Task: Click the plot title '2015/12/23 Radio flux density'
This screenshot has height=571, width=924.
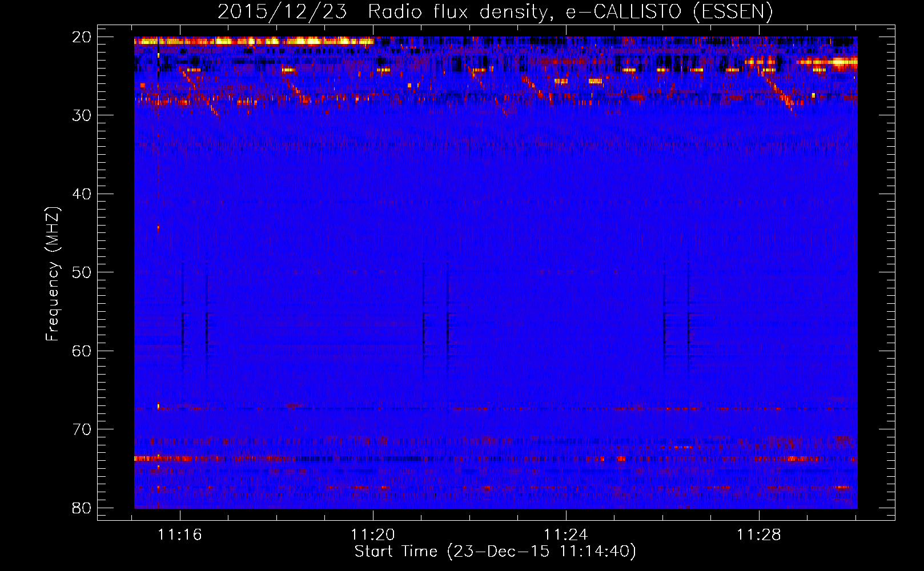Action: (495, 12)
